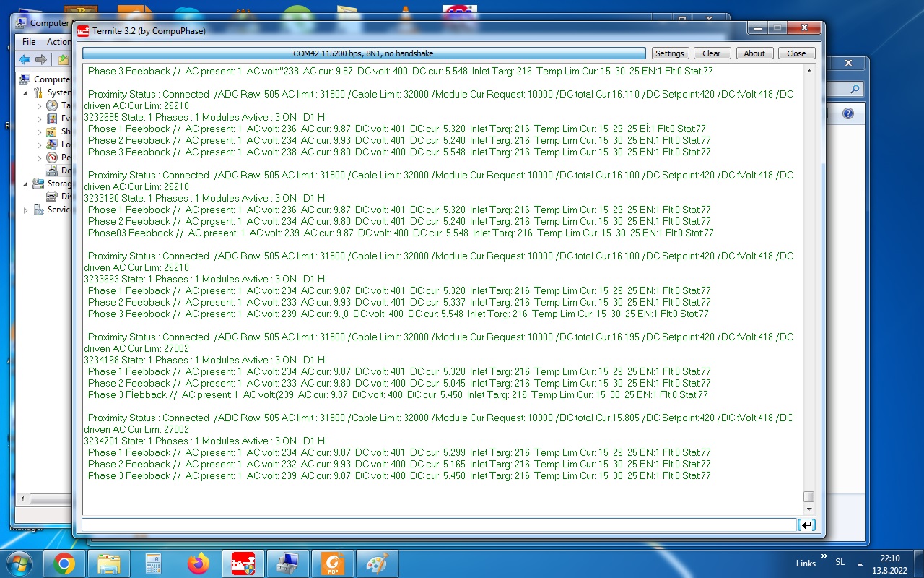924x578 pixels.
Task: Launch Firefox from the taskbar
Action: [x=198, y=563]
